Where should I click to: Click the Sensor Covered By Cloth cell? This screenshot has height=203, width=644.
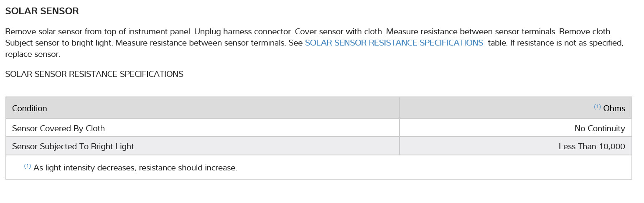(59, 128)
